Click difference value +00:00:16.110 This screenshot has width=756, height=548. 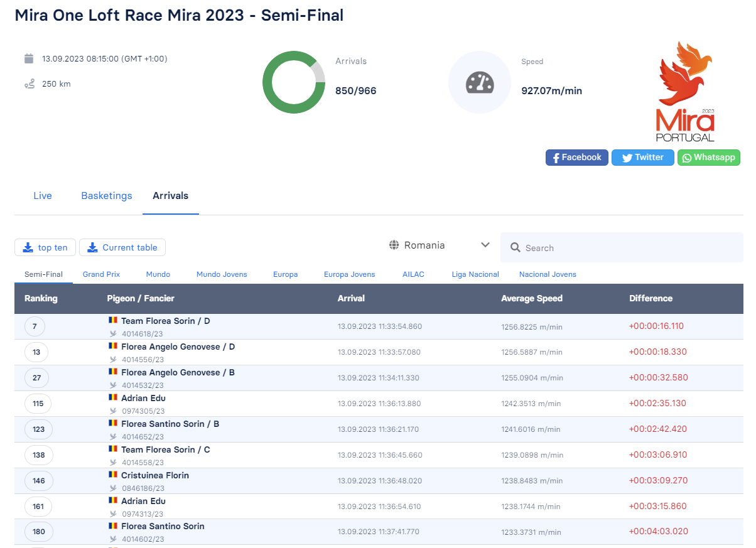point(656,326)
